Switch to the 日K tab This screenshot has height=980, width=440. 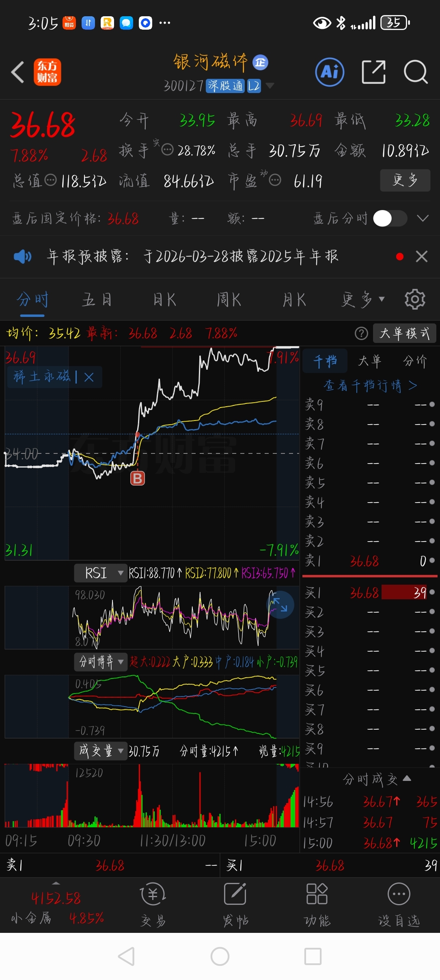coord(164,300)
